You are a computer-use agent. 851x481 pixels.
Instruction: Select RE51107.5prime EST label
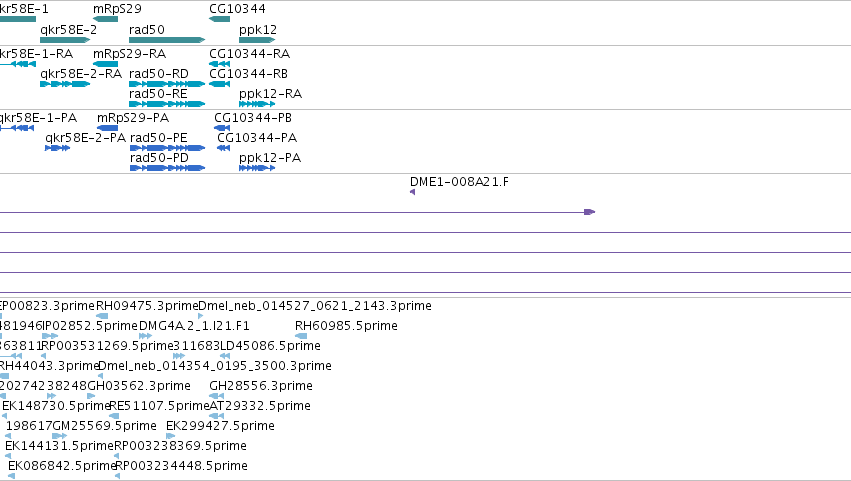coord(159,406)
